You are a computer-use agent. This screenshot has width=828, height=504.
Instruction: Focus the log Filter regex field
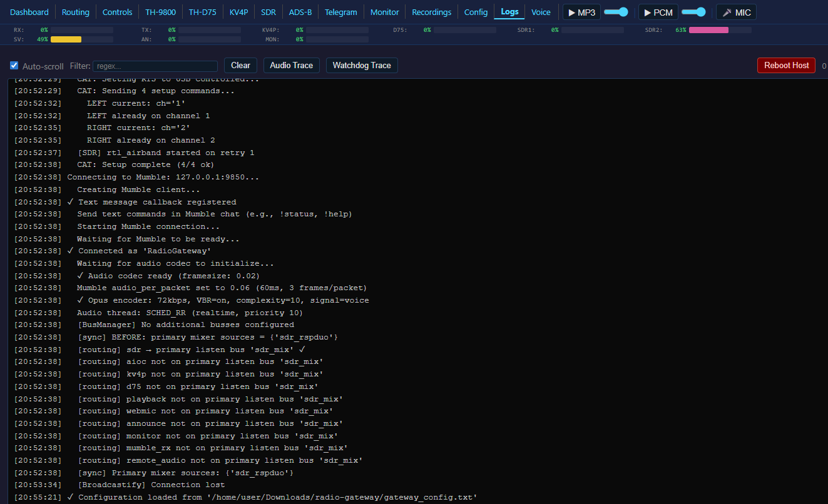pyautogui.click(x=155, y=66)
